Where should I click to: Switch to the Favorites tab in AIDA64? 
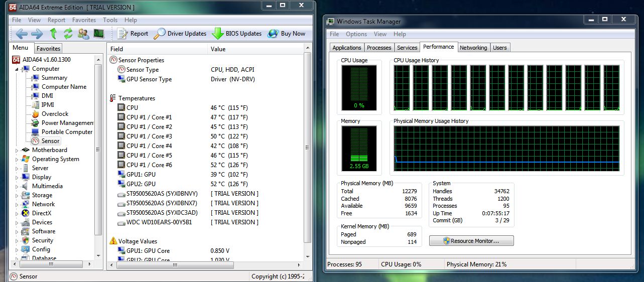coord(48,49)
